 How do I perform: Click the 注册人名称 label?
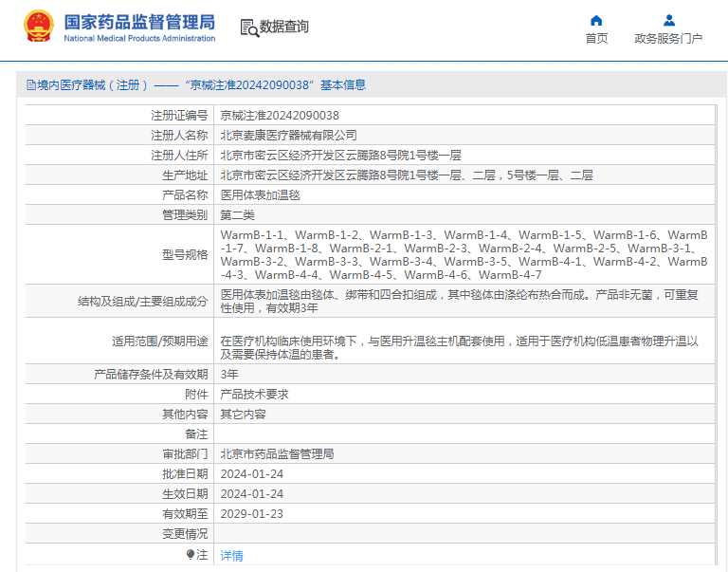click(x=179, y=136)
